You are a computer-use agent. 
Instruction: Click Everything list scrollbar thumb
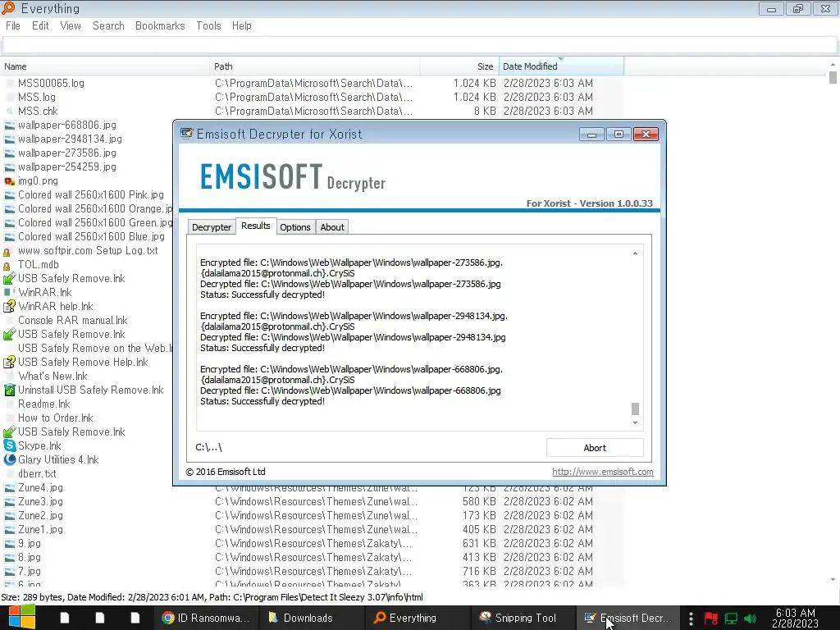pyautogui.click(x=833, y=77)
